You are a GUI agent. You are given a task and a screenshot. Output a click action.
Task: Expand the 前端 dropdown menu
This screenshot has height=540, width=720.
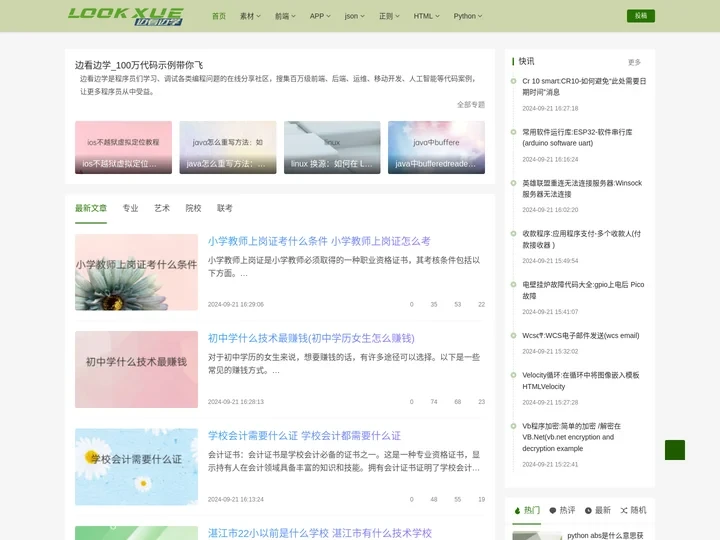(x=285, y=16)
